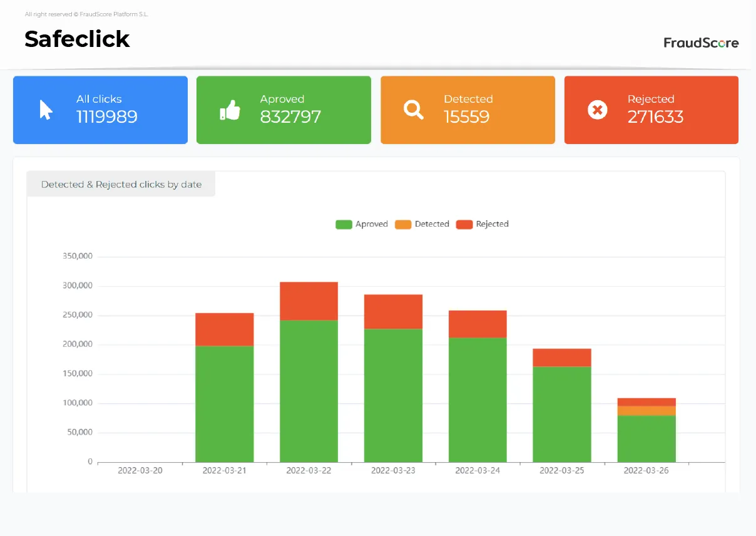Select the Detected & Rejected clicks by date tab
756x536 pixels.
[x=121, y=185]
